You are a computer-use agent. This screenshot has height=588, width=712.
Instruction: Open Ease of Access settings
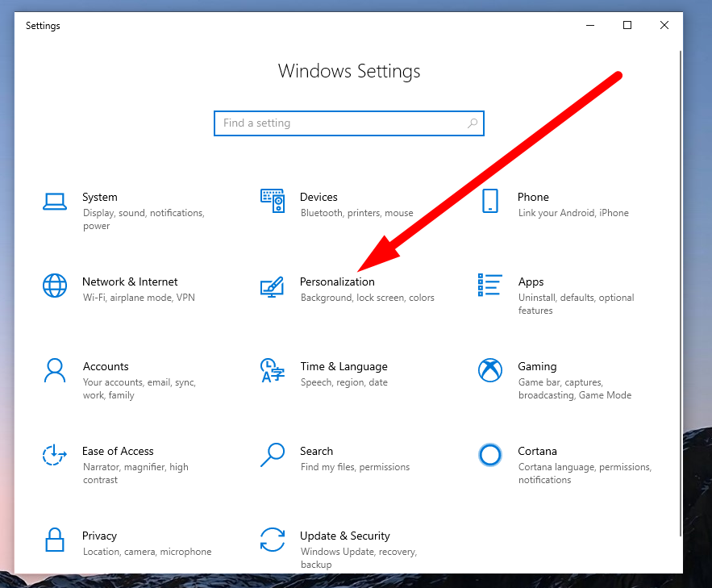[x=118, y=451]
